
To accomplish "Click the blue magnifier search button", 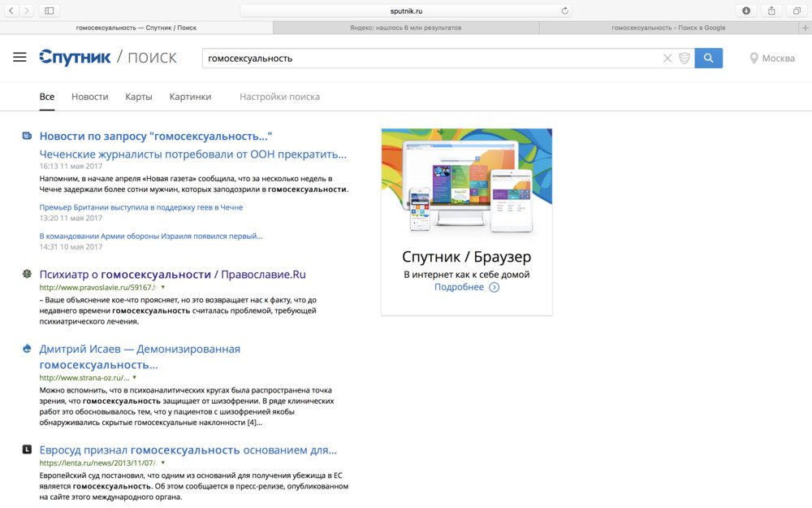I will pos(708,58).
